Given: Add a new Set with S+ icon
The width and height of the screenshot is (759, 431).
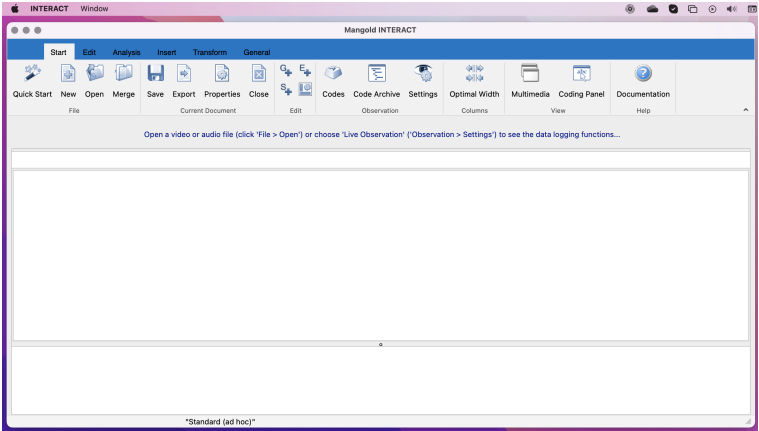Looking at the screenshot, I should click(286, 89).
